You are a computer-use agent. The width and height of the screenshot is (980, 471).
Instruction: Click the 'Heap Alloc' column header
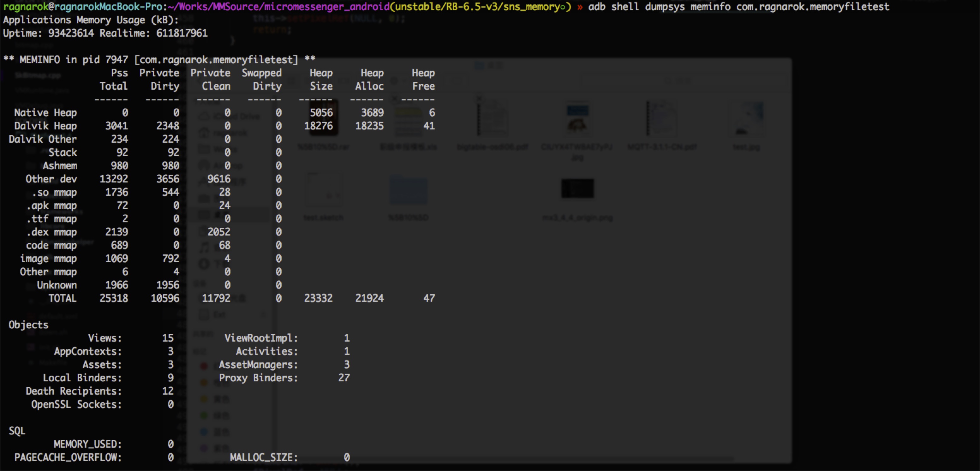[x=369, y=80]
